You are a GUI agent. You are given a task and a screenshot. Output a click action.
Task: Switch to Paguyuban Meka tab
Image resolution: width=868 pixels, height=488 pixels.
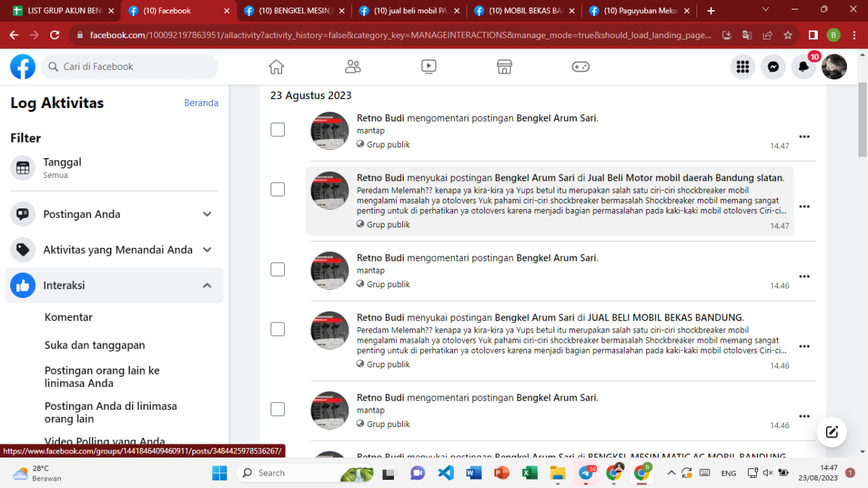pyautogui.click(x=640, y=11)
